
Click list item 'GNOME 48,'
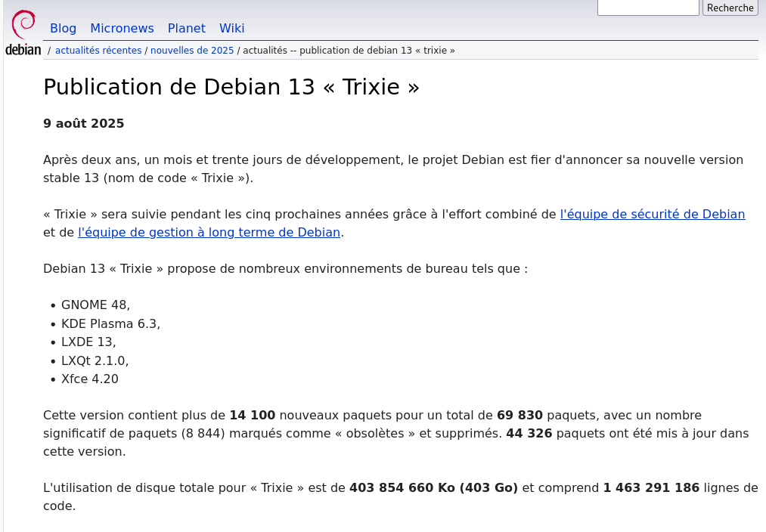tap(96, 305)
